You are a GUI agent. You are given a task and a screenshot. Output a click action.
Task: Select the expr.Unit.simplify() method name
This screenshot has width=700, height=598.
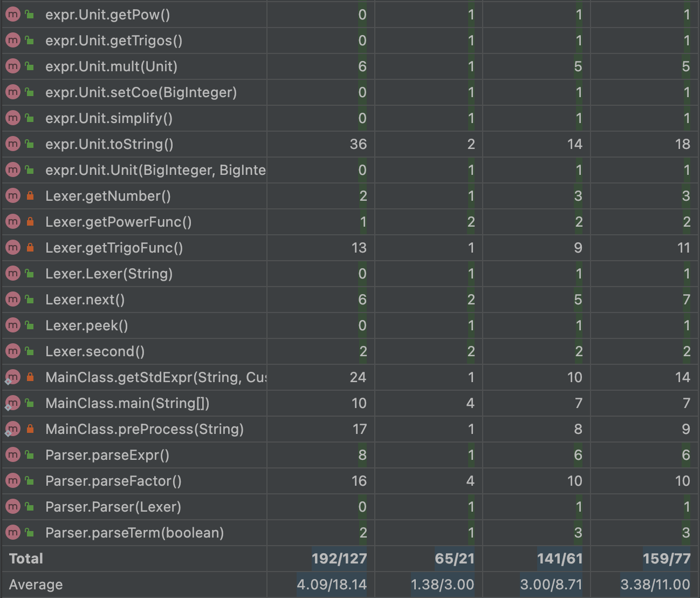109,118
